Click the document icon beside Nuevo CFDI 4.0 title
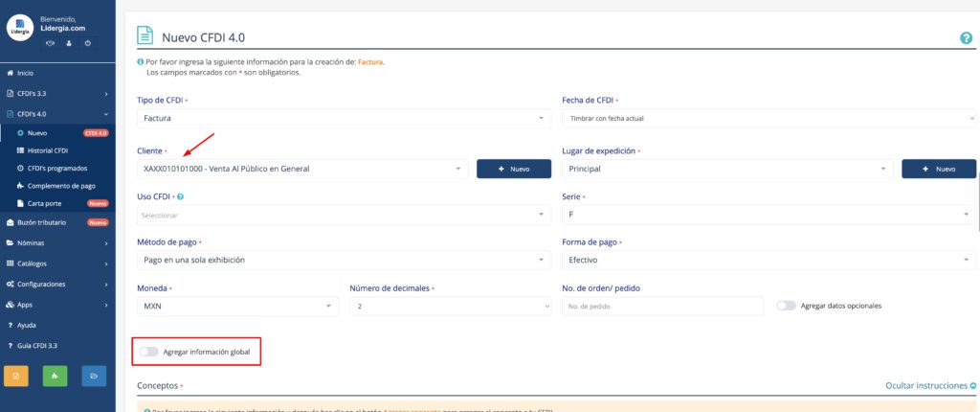Screen dimensions: 980x412 point(145,35)
